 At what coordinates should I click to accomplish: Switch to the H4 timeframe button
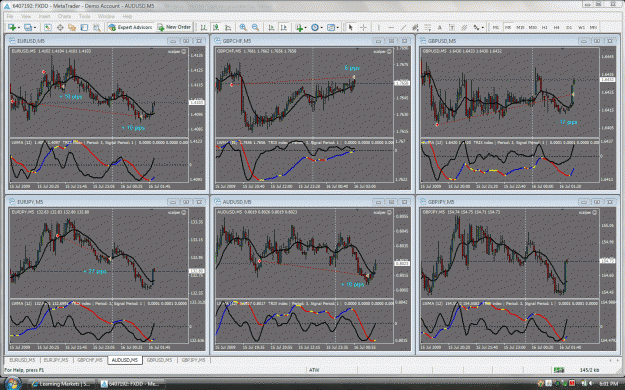557,27
